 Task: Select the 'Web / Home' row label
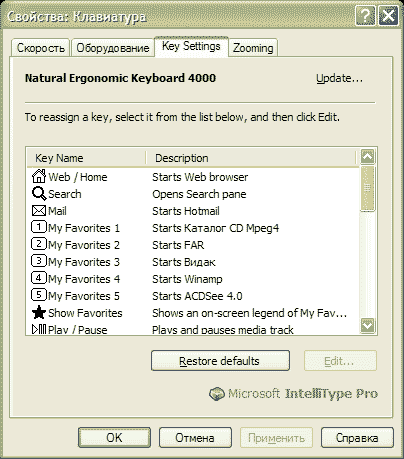78,177
